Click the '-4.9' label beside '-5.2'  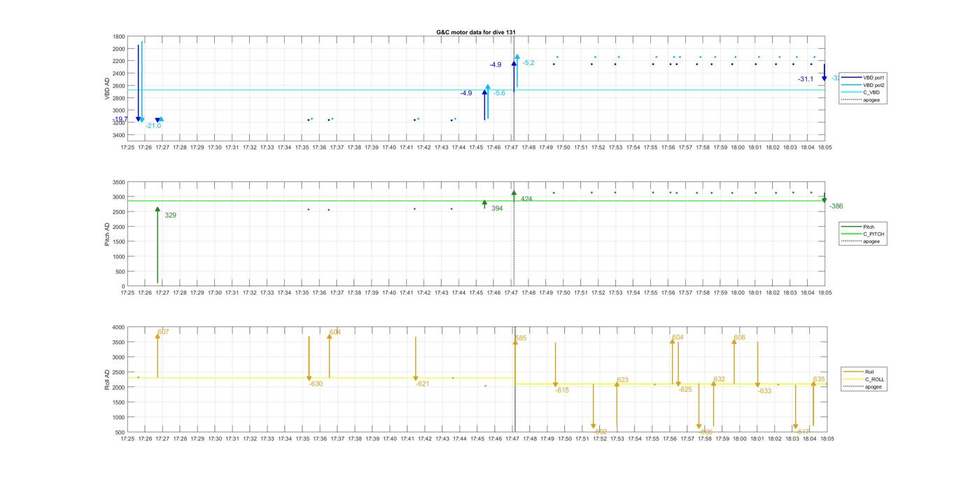click(x=496, y=64)
